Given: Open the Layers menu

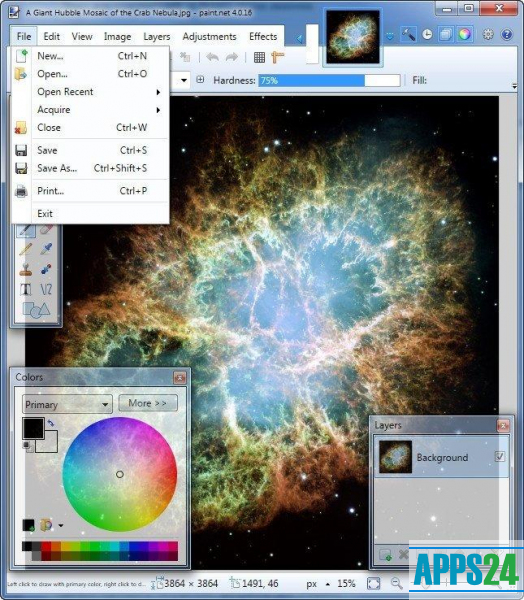Looking at the screenshot, I should pos(157,36).
